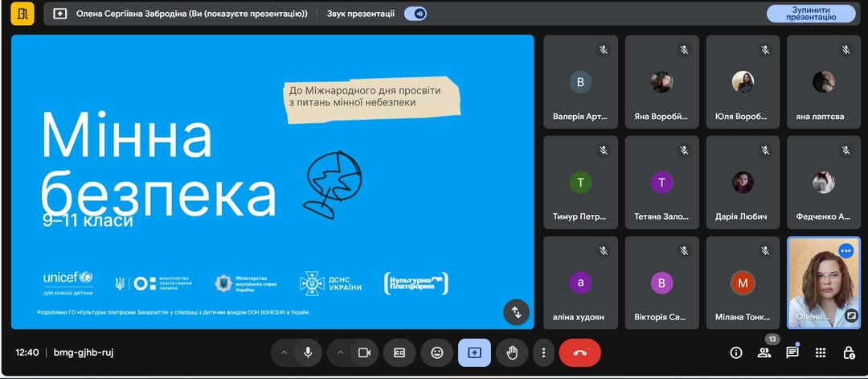Turn on captions button
Viewport: 868px width, 379px height.
coord(399,353)
